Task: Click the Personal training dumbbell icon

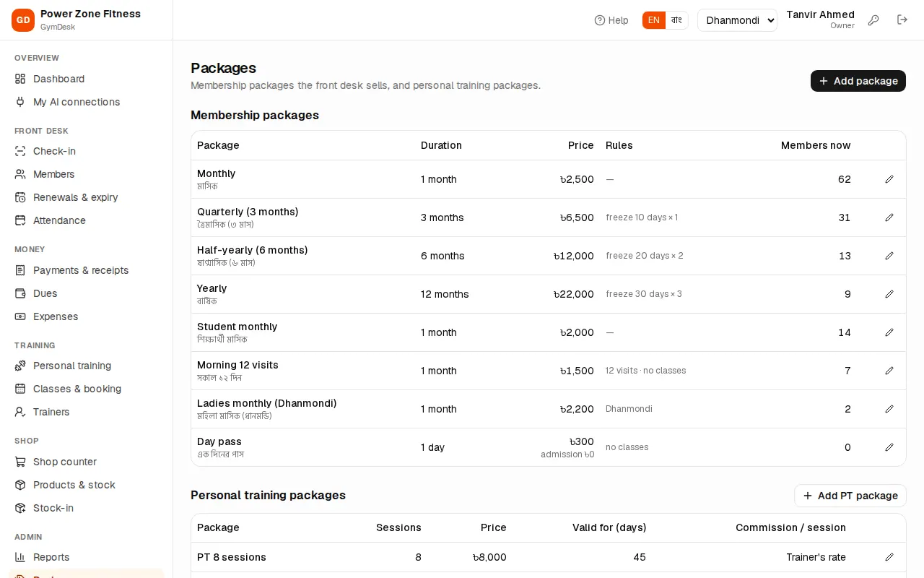Action: tap(20, 366)
